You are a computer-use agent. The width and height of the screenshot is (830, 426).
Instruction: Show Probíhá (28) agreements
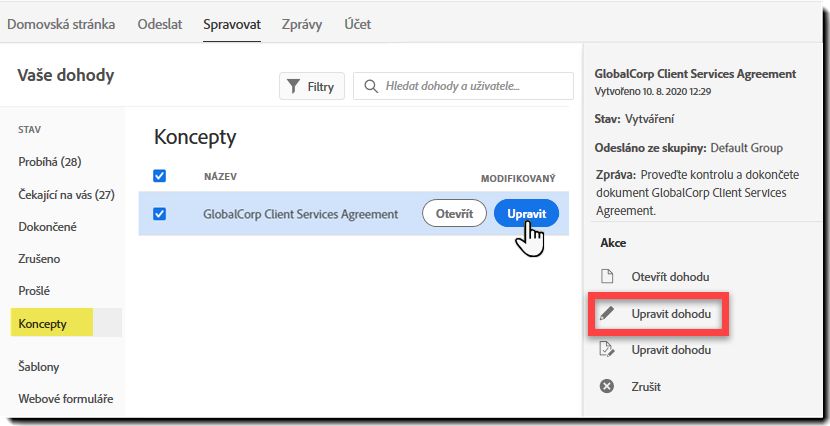[50, 162]
